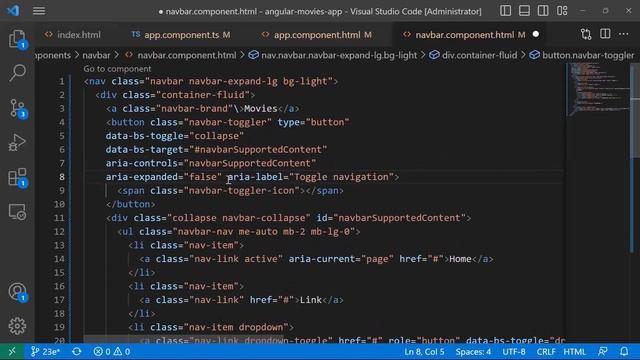Toggle the bottom panel layout button
Screen dimensions: 640x360
[524, 11]
